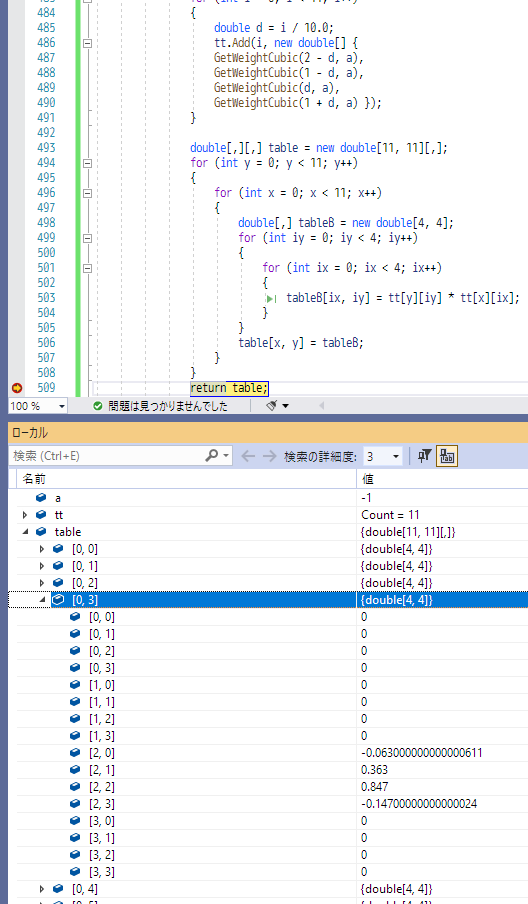Click the value -0.063000000000000611
The image size is (528, 904).
[x=421, y=752]
